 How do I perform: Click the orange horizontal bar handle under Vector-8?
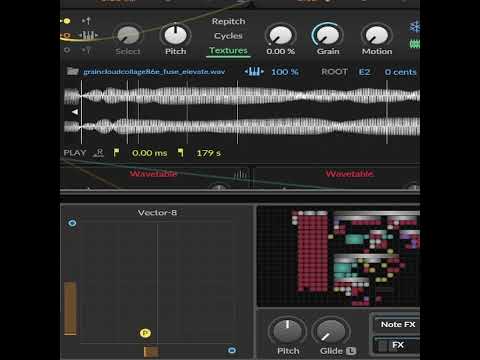pos(151,352)
